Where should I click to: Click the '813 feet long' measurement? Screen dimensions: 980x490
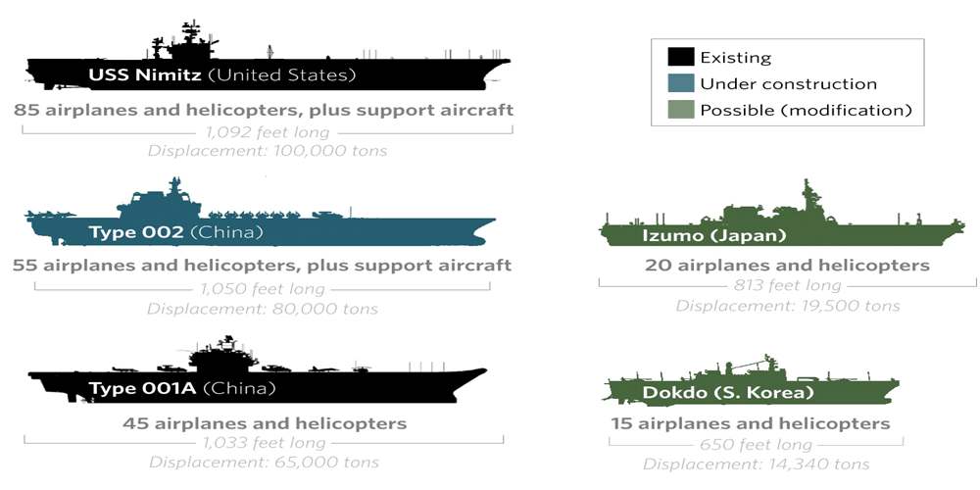(x=788, y=285)
